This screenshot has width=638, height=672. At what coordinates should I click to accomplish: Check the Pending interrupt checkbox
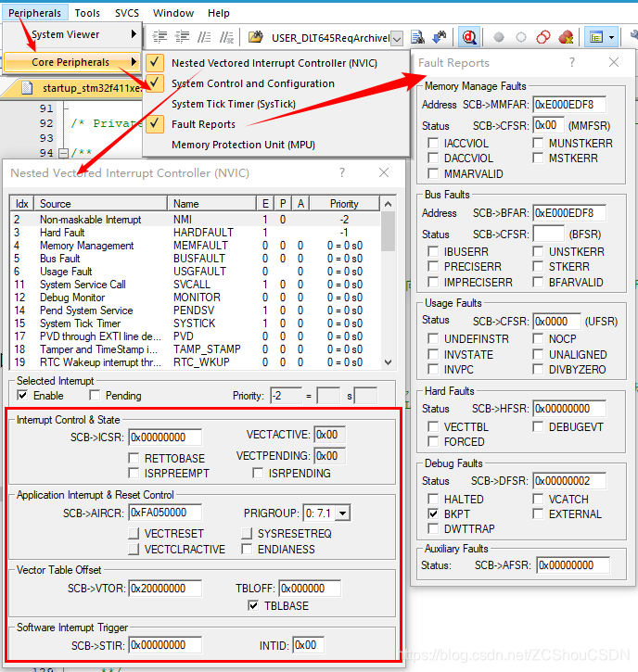(95, 395)
